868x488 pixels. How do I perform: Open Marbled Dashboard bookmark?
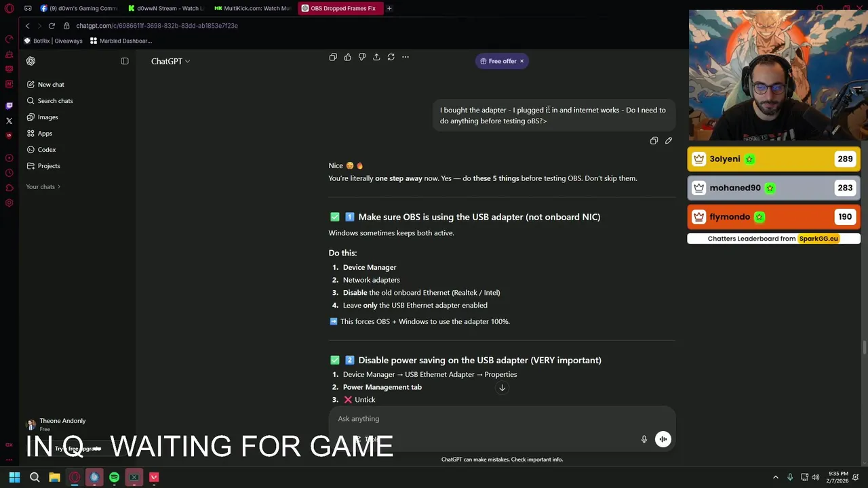point(121,41)
